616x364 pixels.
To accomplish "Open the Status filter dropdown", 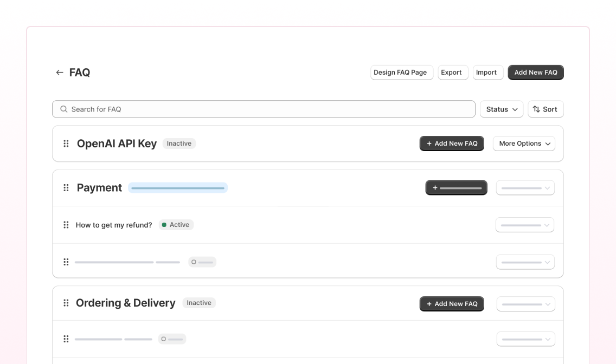I will click(x=501, y=109).
